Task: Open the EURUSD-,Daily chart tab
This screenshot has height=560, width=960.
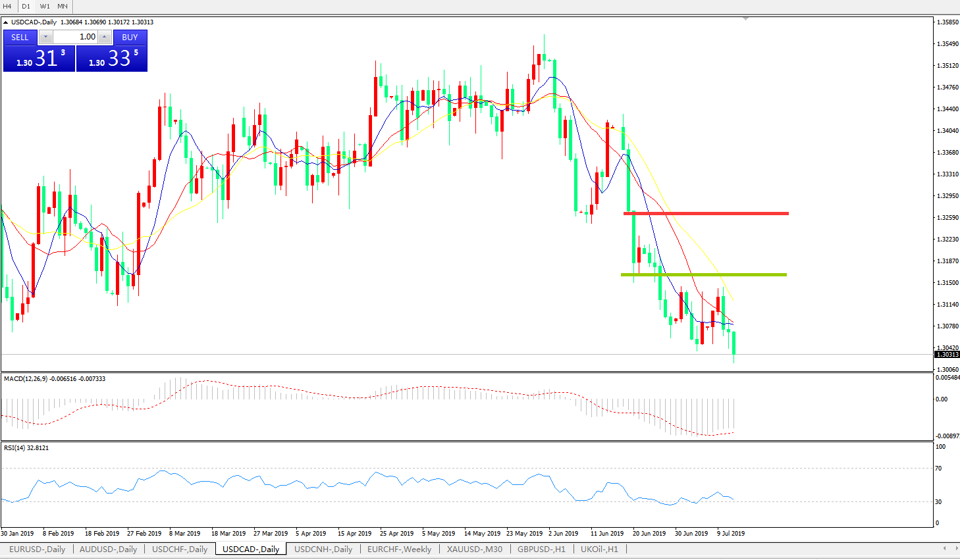Action: [x=38, y=549]
